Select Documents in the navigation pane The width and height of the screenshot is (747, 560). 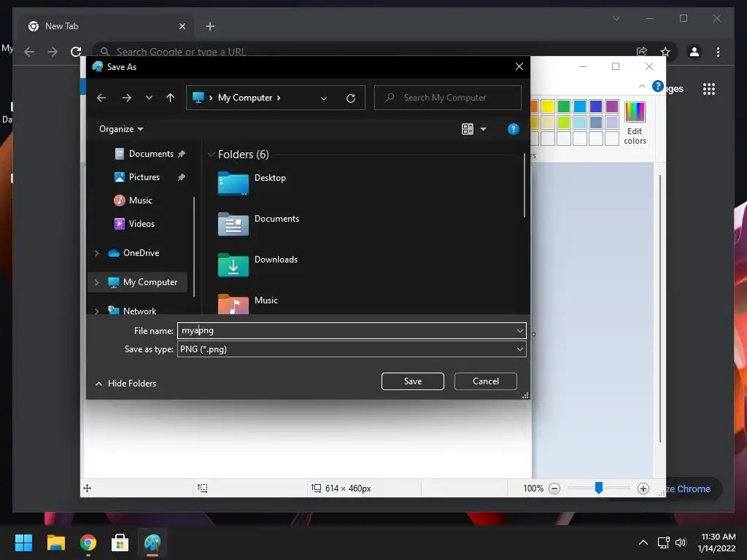[150, 154]
